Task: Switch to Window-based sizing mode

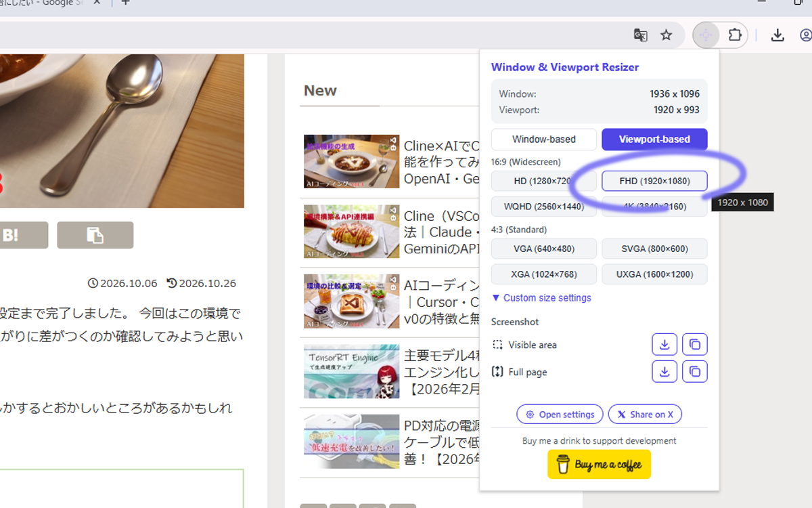Action: (x=544, y=140)
